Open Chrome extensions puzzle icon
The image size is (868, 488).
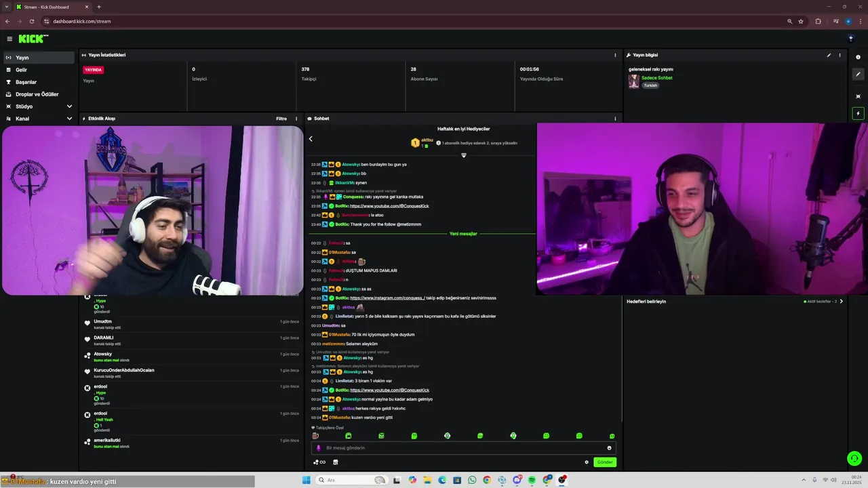(x=818, y=21)
